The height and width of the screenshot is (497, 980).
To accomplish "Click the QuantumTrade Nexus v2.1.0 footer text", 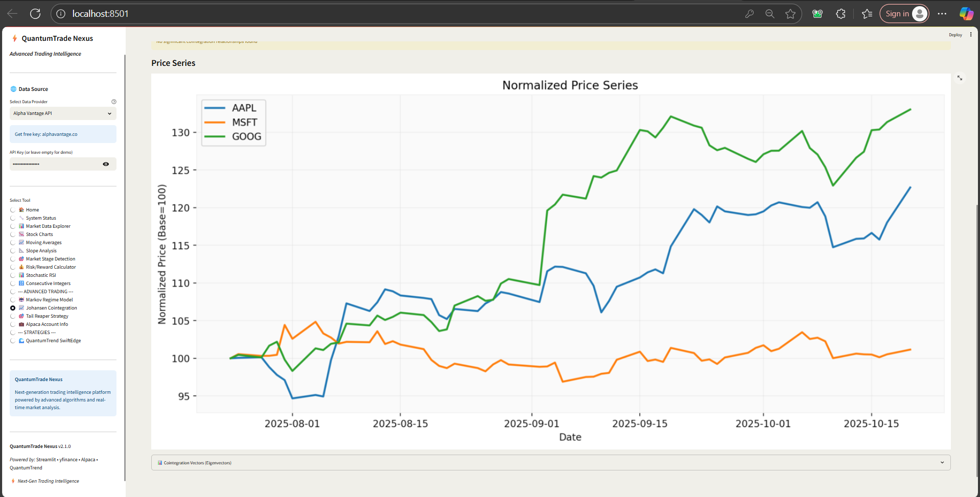I will click(x=40, y=446).
